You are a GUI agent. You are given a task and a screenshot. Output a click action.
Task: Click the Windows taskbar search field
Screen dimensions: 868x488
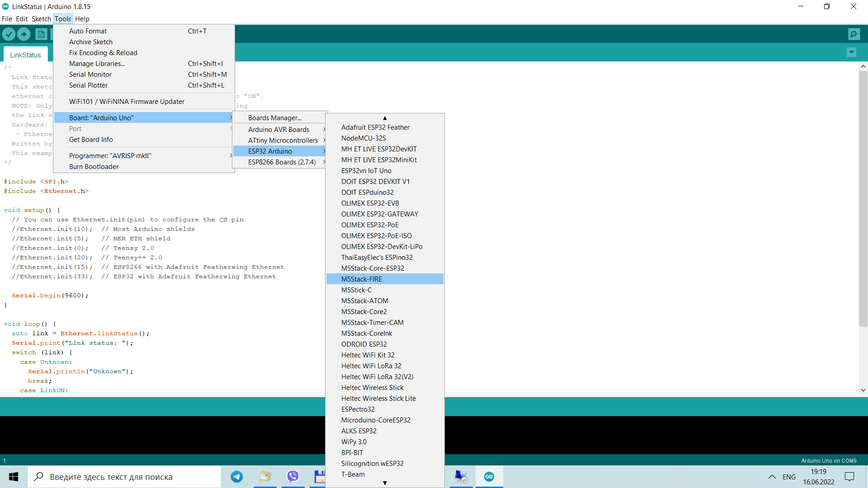[x=124, y=477]
